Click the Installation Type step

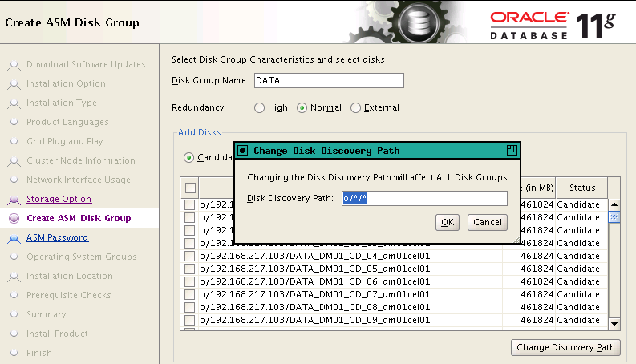[x=62, y=103]
